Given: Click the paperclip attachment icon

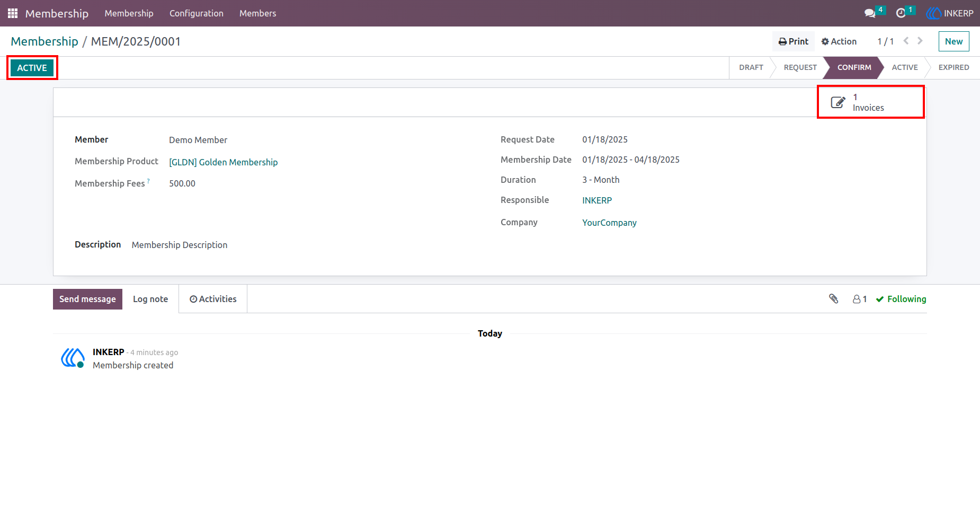Looking at the screenshot, I should (834, 299).
